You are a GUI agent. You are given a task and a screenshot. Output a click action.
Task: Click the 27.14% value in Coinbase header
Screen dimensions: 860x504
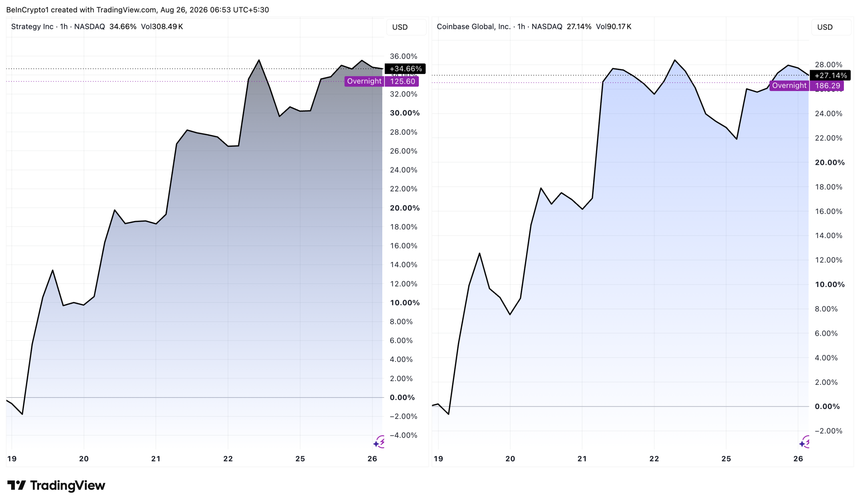tap(579, 27)
